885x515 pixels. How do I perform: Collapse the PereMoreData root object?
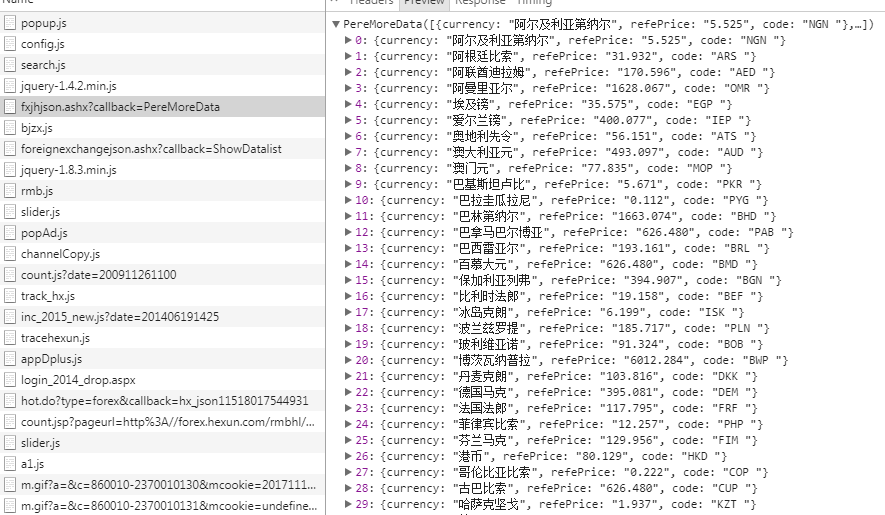[x=335, y=24]
